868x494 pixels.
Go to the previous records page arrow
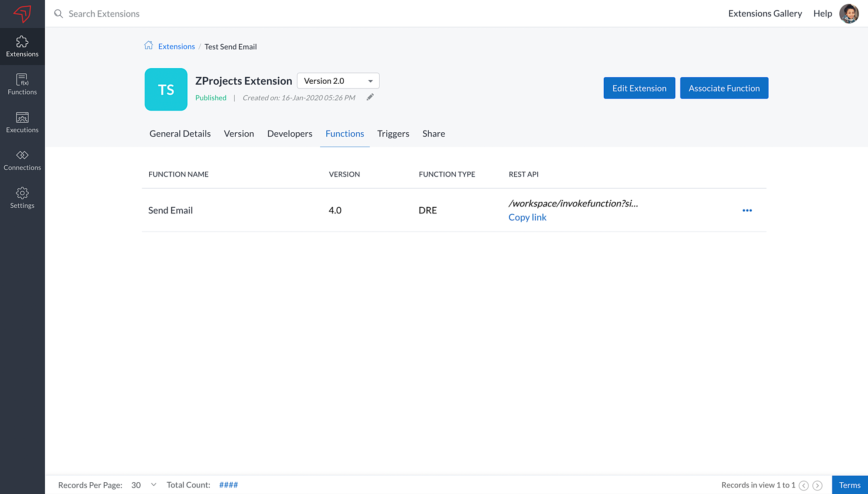click(x=804, y=485)
